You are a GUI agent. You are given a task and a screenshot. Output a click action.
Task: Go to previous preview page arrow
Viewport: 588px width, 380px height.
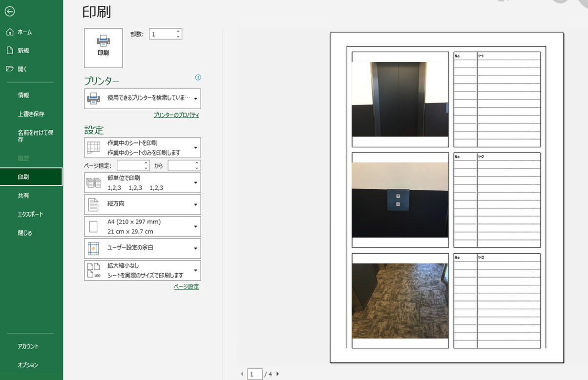[x=241, y=374]
